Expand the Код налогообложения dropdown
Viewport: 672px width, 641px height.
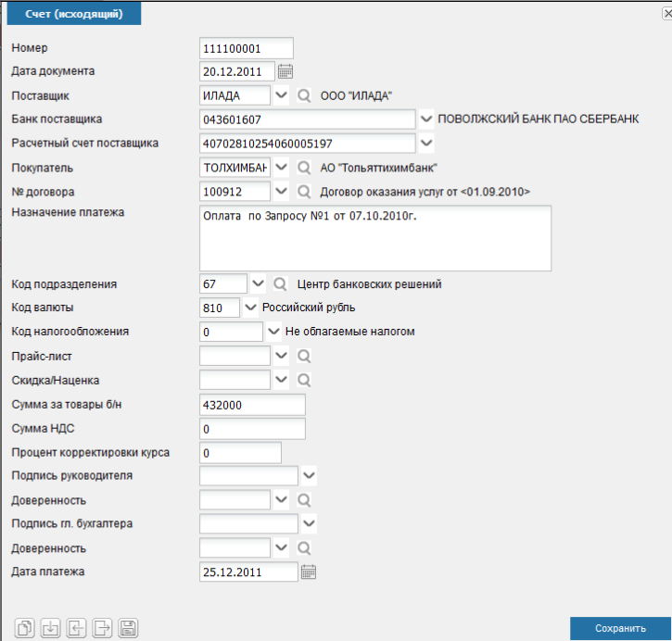coord(273,332)
